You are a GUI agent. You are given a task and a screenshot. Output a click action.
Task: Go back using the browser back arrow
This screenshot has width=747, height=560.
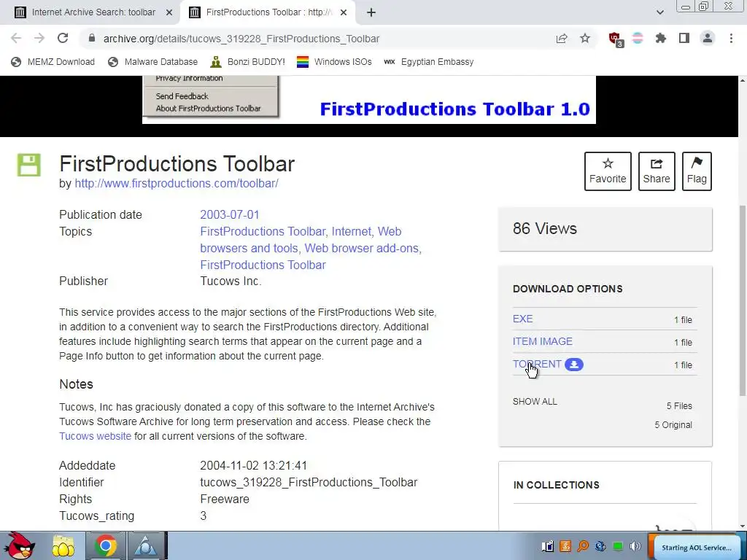pyautogui.click(x=16, y=39)
